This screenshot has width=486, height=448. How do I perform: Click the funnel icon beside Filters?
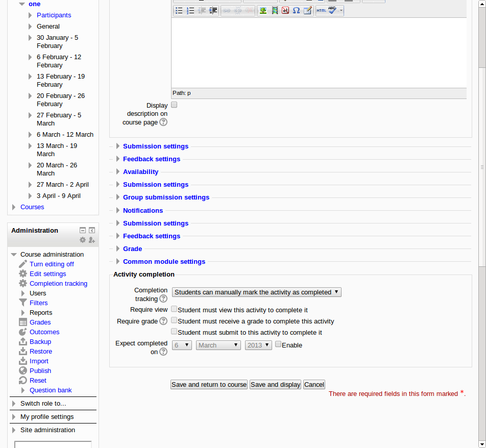(x=23, y=303)
